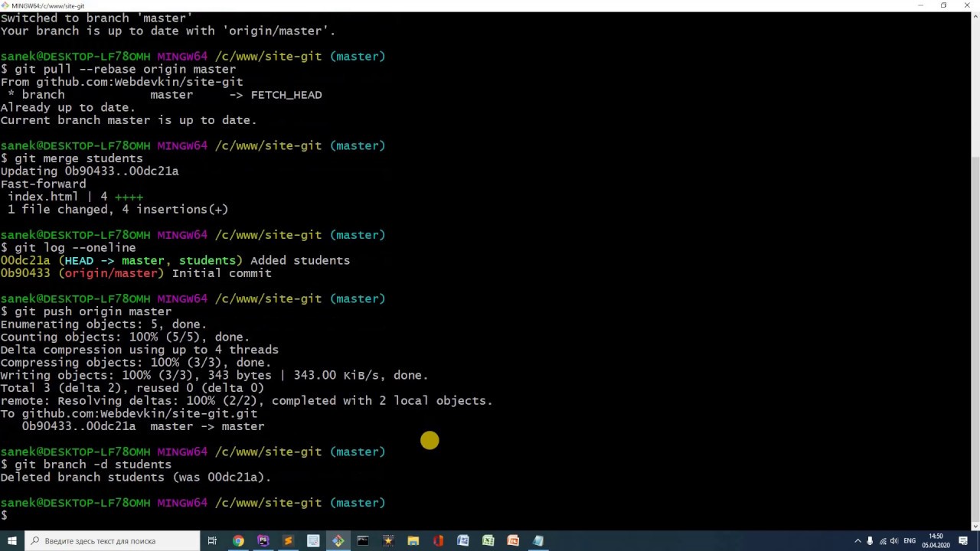Click the 'git push origin master' command
Image resolution: width=980 pixels, height=551 pixels.
tap(93, 311)
